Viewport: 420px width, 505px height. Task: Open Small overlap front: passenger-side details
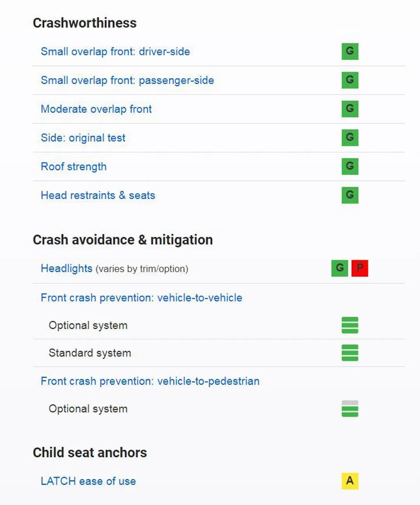point(127,80)
